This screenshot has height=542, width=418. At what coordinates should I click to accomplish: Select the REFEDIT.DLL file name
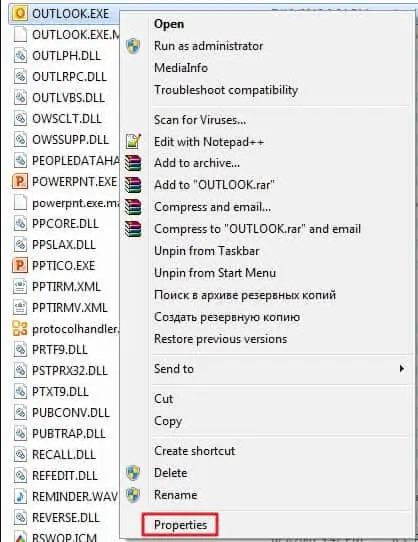pos(65,476)
